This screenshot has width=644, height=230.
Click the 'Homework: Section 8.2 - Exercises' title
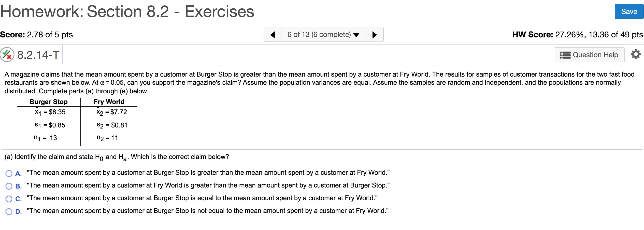[x=127, y=12]
